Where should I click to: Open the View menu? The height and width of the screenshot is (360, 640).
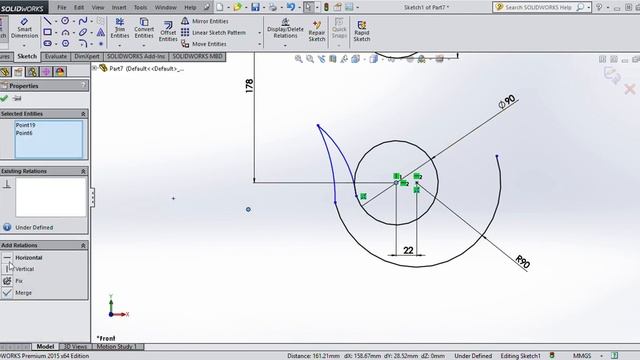pos(98,7)
